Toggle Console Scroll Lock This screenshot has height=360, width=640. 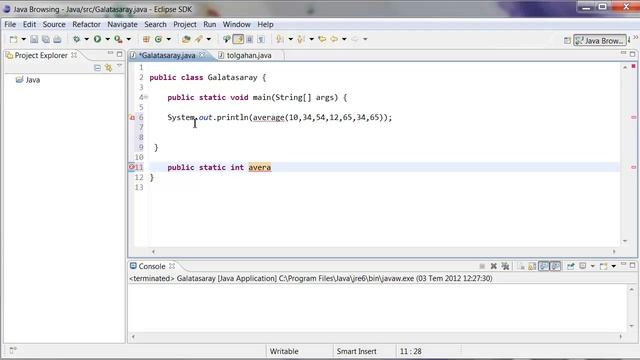(532, 266)
